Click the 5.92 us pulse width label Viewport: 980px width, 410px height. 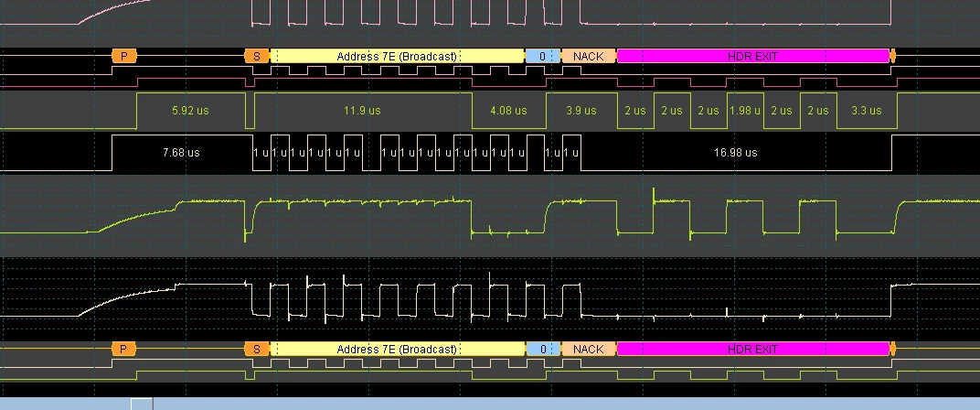[x=191, y=111]
